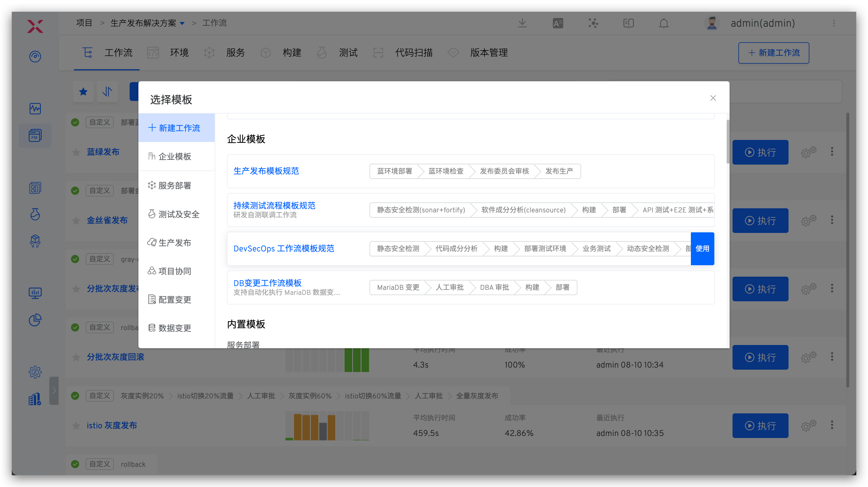
Task: Open settings gear for istio 灰度发布
Action: point(808,425)
